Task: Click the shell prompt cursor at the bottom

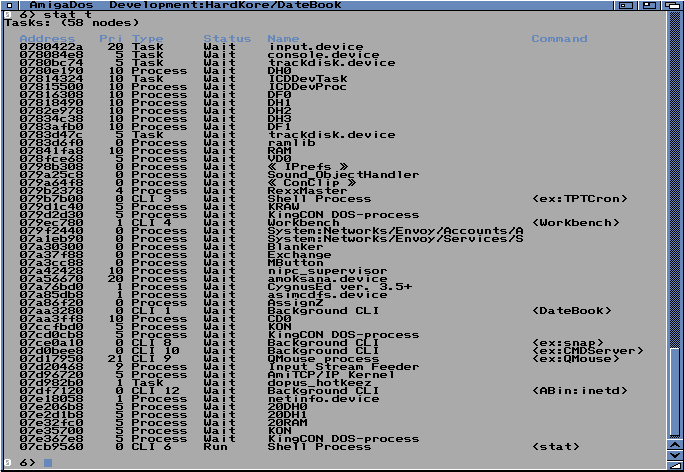Action: [46, 463]
